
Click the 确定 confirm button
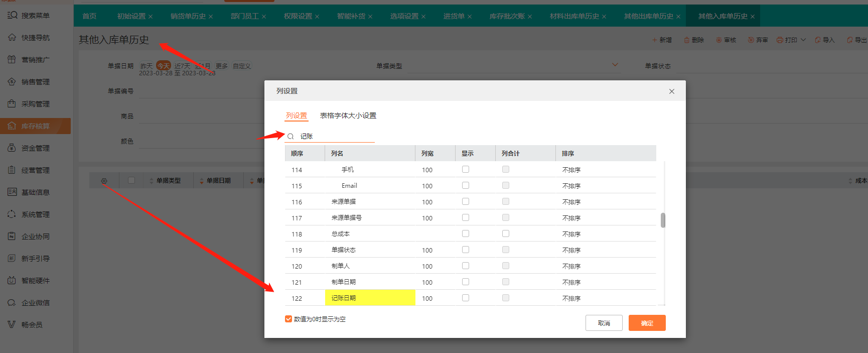tap(647, 323)
